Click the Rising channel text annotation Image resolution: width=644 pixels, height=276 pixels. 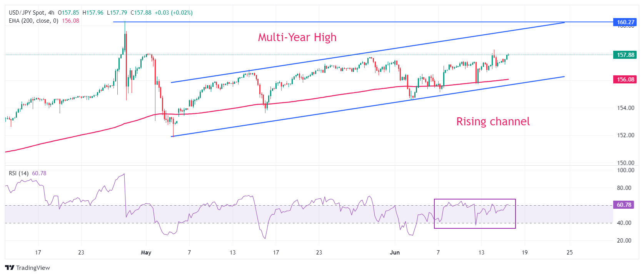click(493, 121)
